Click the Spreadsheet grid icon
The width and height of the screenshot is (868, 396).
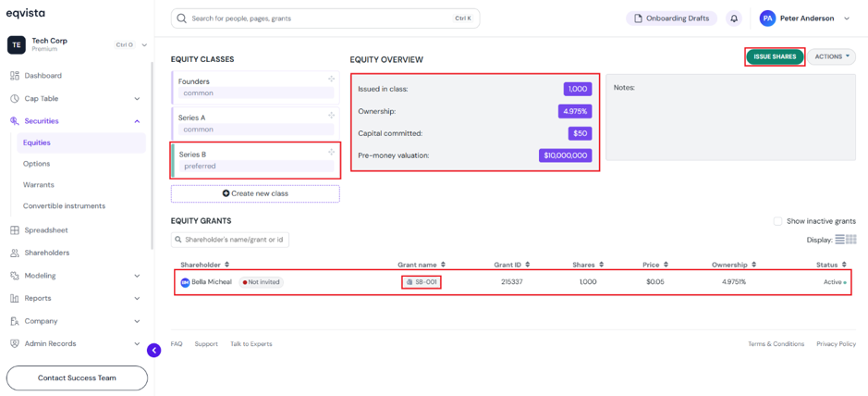(x=15, y=230)
